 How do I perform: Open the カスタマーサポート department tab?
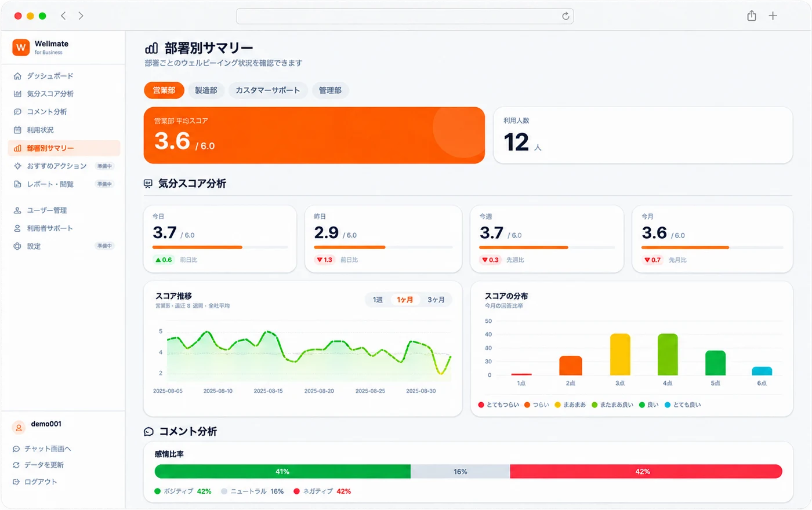coord(268,90)
